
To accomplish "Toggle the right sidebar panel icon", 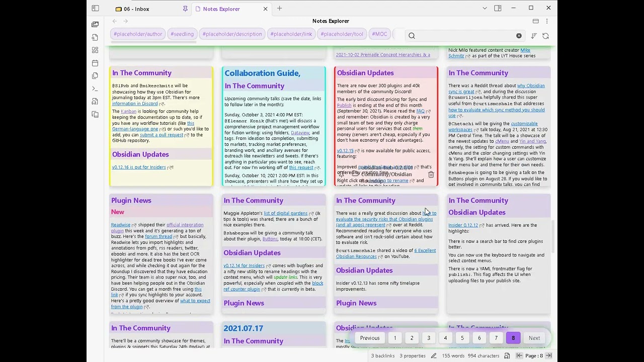I will coord(498,8).
